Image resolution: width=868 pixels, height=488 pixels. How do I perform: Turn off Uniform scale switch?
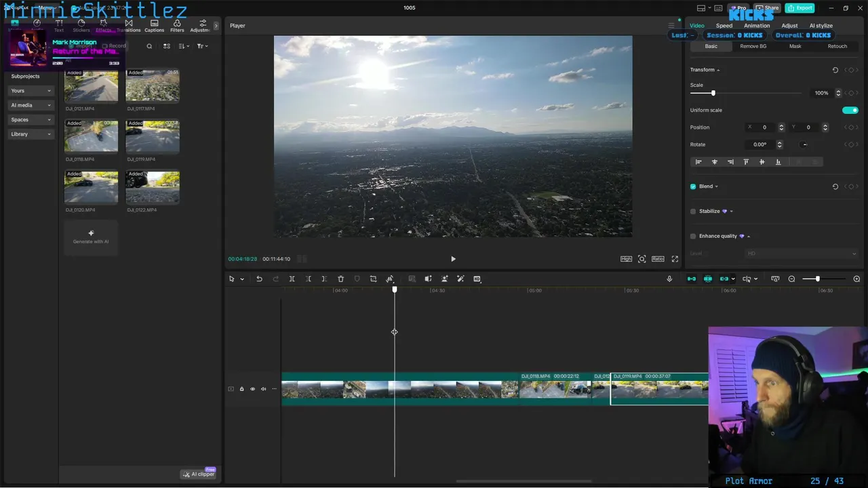pyautogui.click(x=850, y=110)
